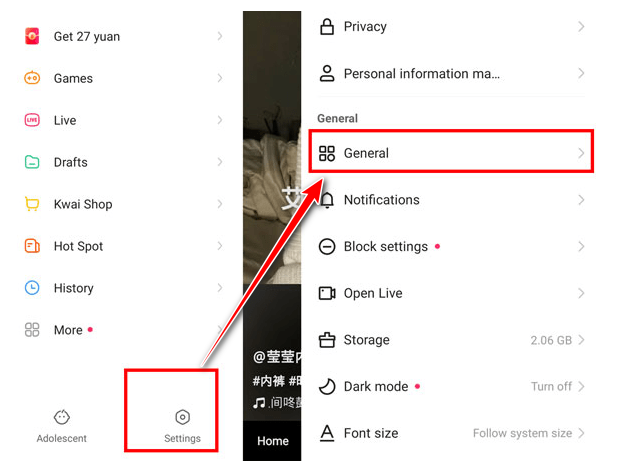Tap the Settings gear icon

point(183,417)
